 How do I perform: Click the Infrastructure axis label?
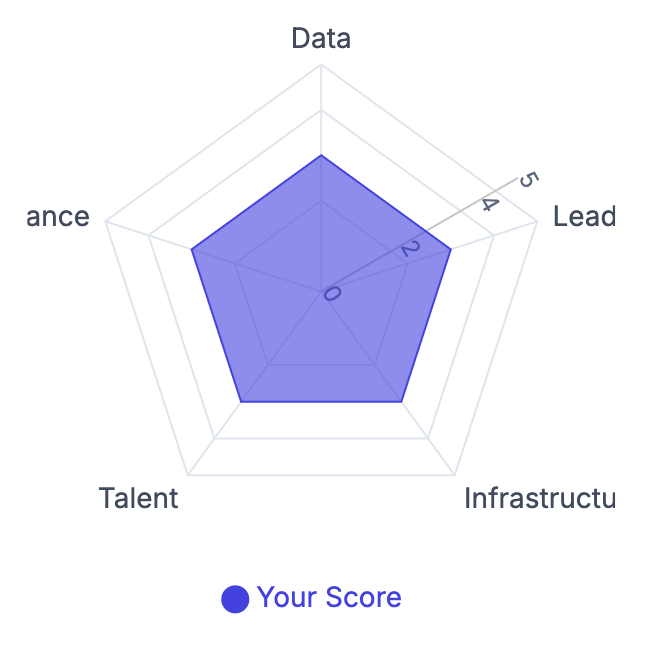click(539, 498)
